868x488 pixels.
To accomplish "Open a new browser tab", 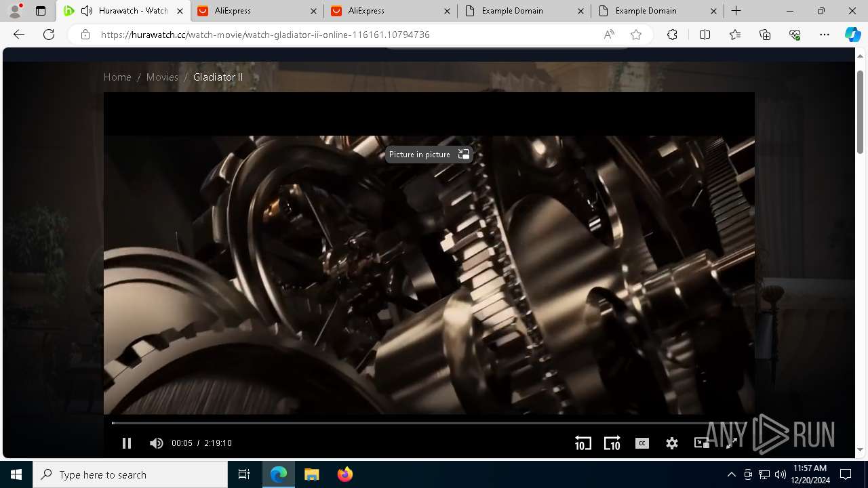I will 736,11.
